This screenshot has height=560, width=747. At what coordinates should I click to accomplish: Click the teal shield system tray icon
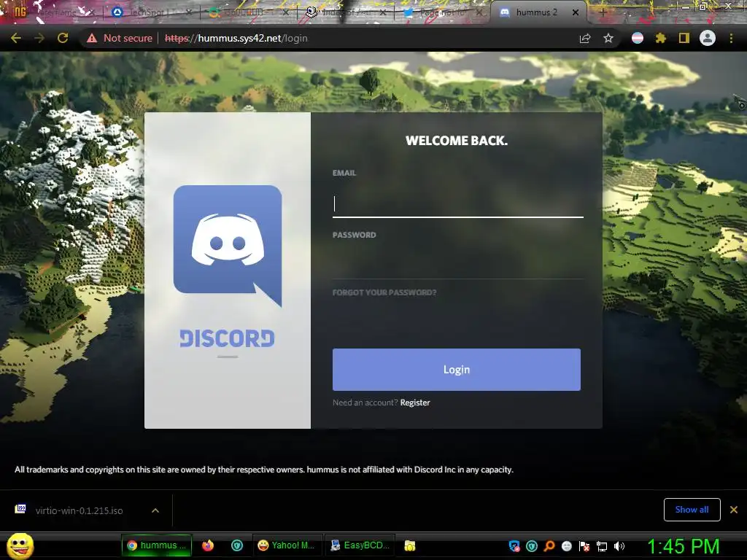[532, 546]
